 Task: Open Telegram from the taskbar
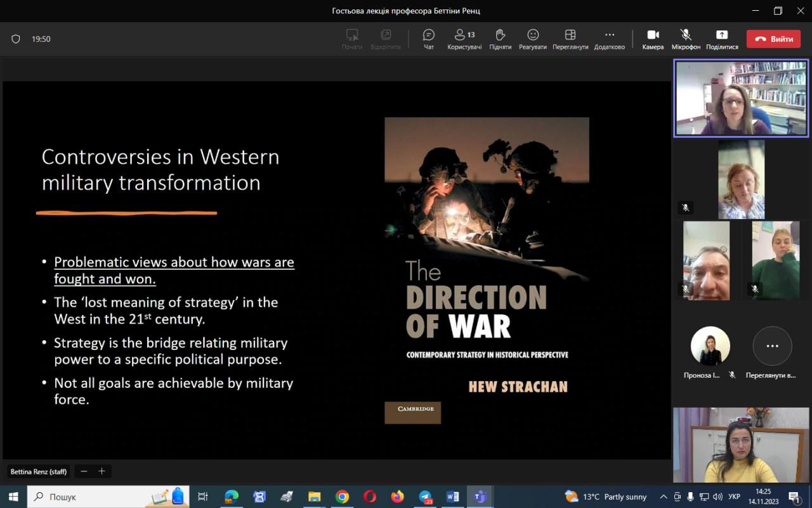[425, 497]
